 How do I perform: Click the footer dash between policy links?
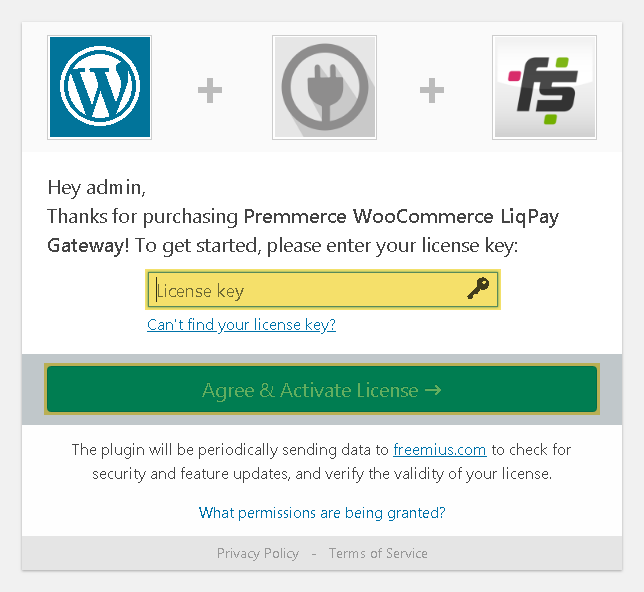point(314,554)
